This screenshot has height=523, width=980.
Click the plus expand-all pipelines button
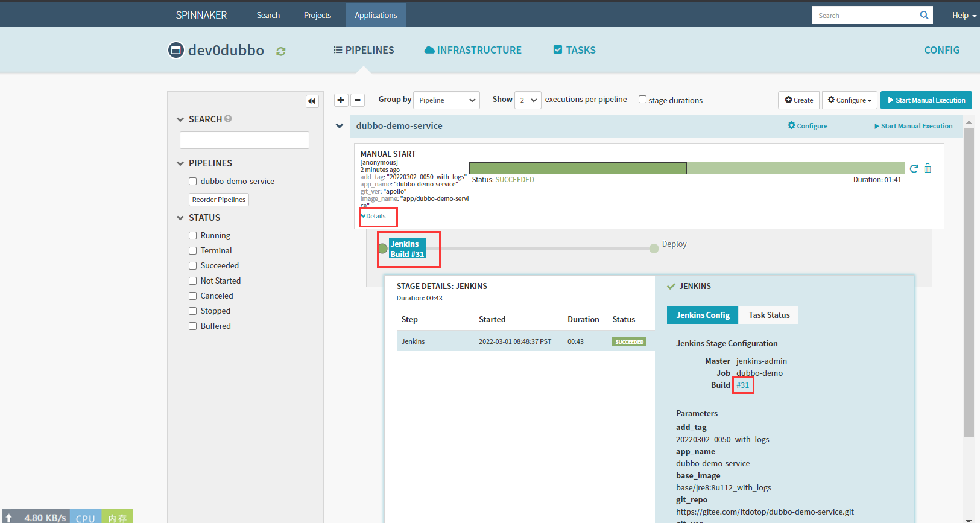pos(341,100)
